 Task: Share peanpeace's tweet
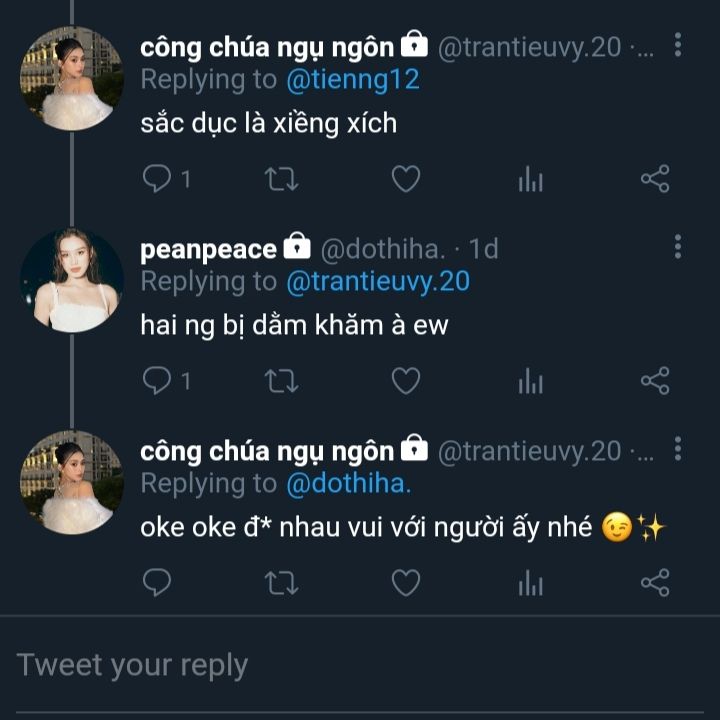click(x=654, y=380)
